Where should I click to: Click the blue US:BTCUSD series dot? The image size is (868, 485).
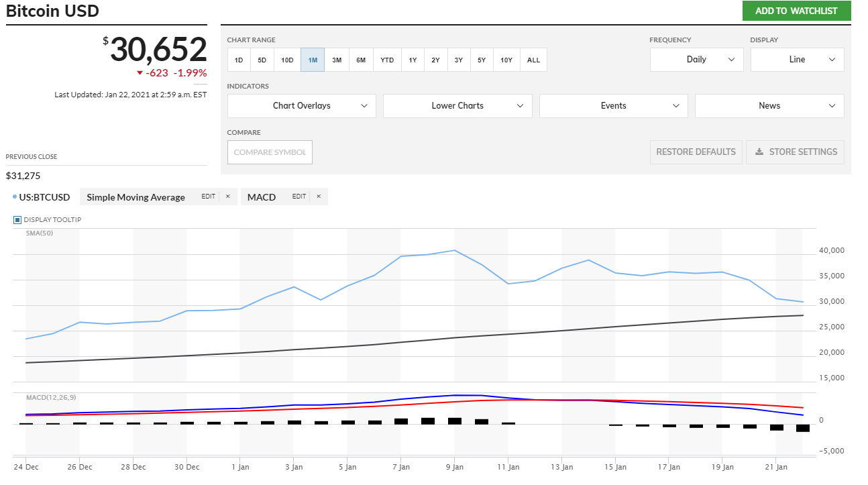(x=15, y=197)
